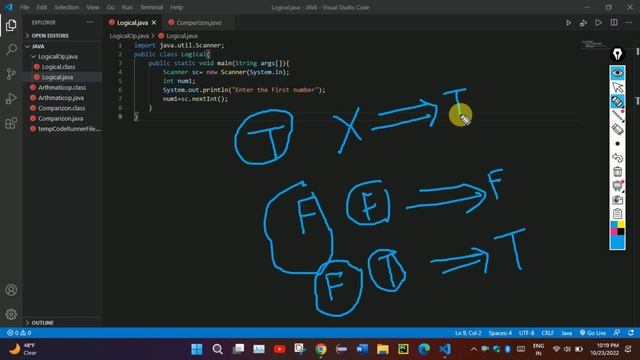Open Logical.class in the explorer
The width and height of the screenshot is (640, 360).
pos(58,67)
